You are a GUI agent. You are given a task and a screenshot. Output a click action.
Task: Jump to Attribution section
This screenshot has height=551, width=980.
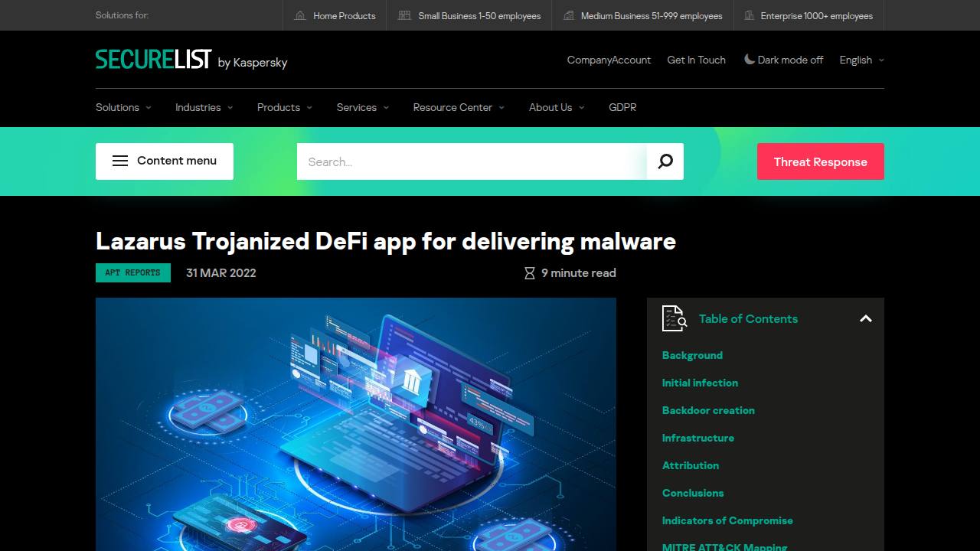tap(691, 465)
